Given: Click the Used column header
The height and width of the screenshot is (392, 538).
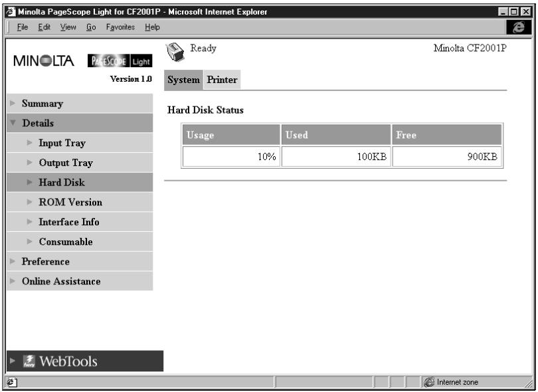Looking at the screenshot, I should coord(336,135).
